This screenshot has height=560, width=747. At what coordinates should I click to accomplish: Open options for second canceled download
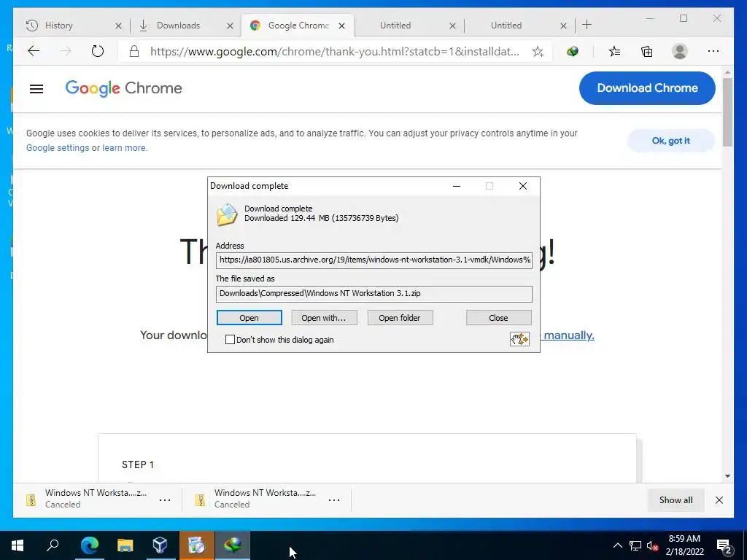(x=334, y=500)
